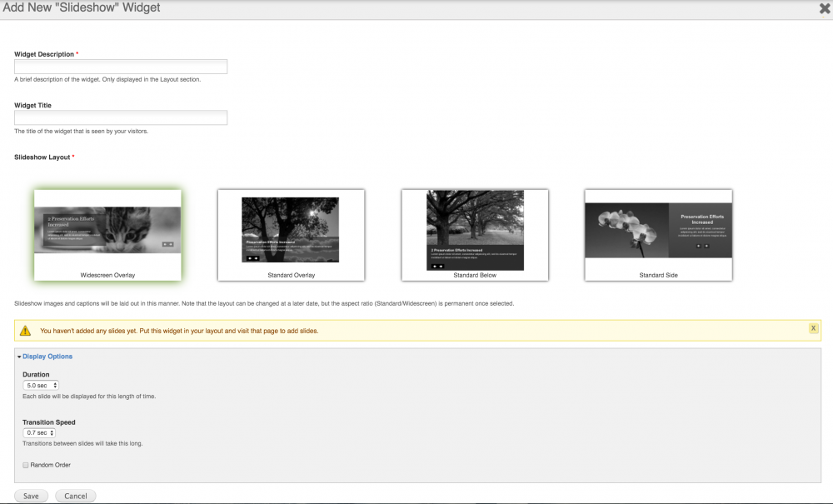Click the 'You haven't added any slides yet' message
Screen dimensions: 833x504
click(179, 331)
